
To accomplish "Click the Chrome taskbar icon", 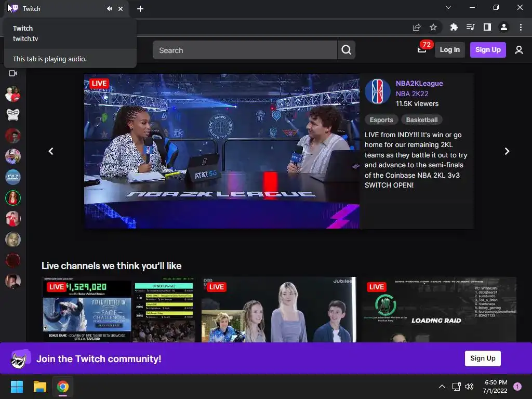I will 63,387.
